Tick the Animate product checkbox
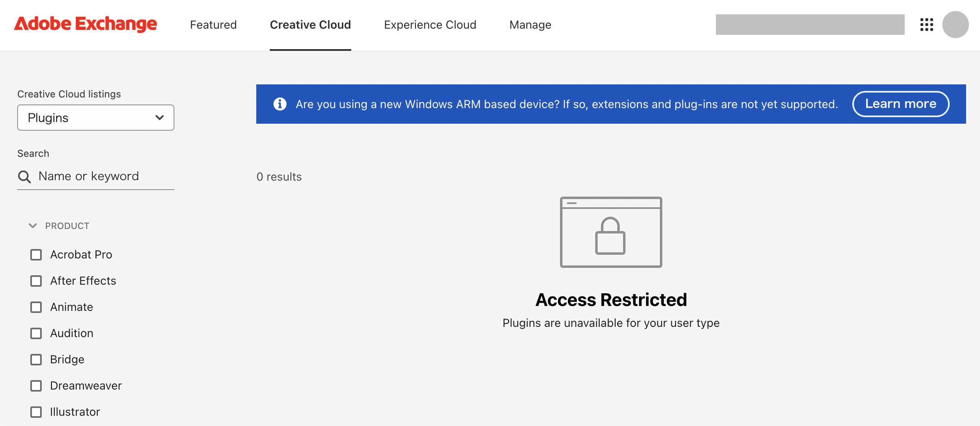This screenshot has height=426, width=980. [36, 307]
